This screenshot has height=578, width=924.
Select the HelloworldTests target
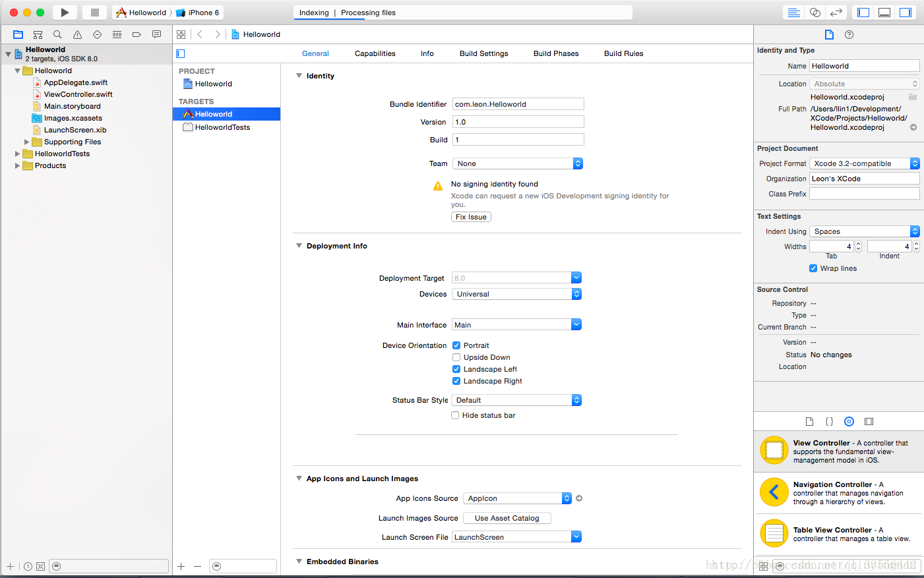tap(226, 127)
